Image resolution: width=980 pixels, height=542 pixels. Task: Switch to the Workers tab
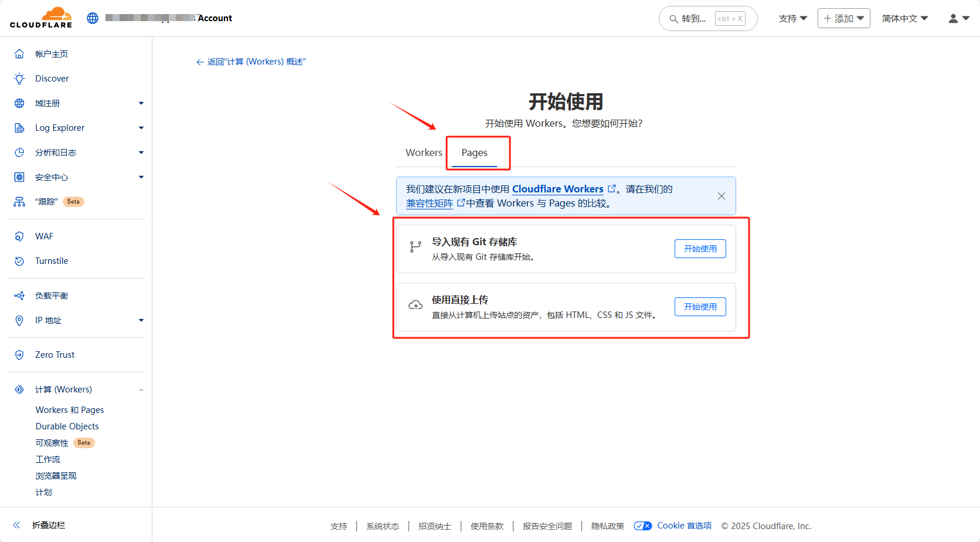tap(424, 153)
